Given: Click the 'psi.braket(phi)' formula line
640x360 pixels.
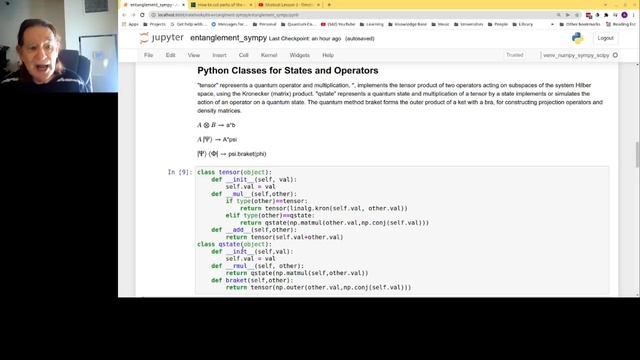Looking at the screenshot, I should pos(232,154).
